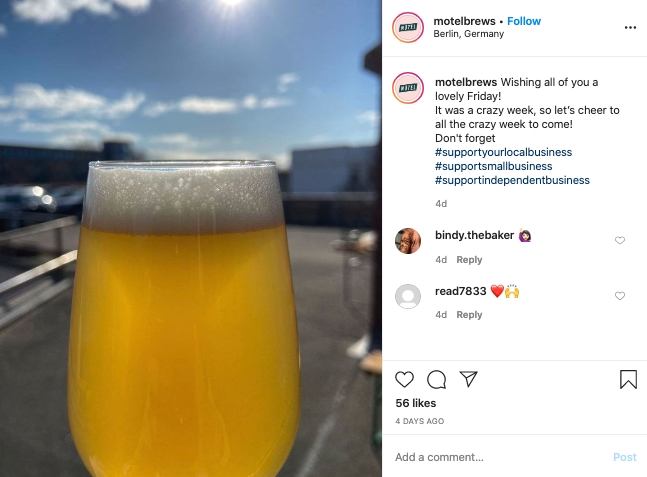View who gave the 56 likes
This screenshot has width=647, height=477.
(416, 403)
